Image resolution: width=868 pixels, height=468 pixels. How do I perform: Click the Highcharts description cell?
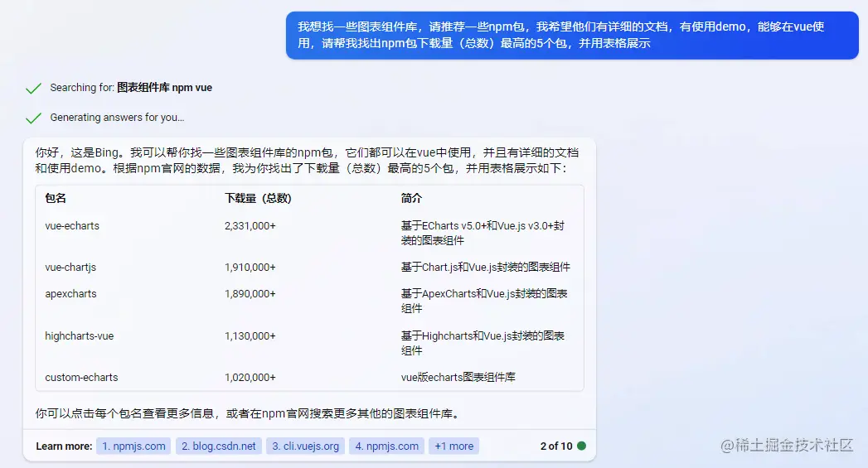[482, 343]
